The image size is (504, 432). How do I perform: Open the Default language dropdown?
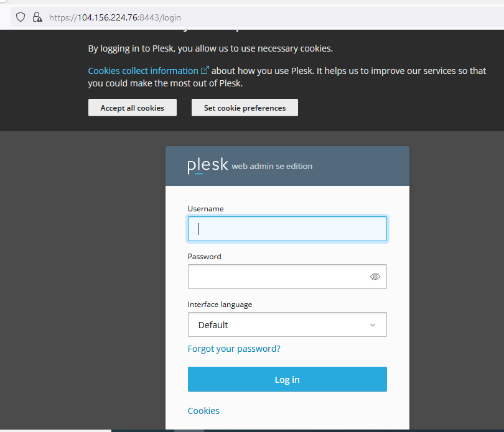pos(287,324)
